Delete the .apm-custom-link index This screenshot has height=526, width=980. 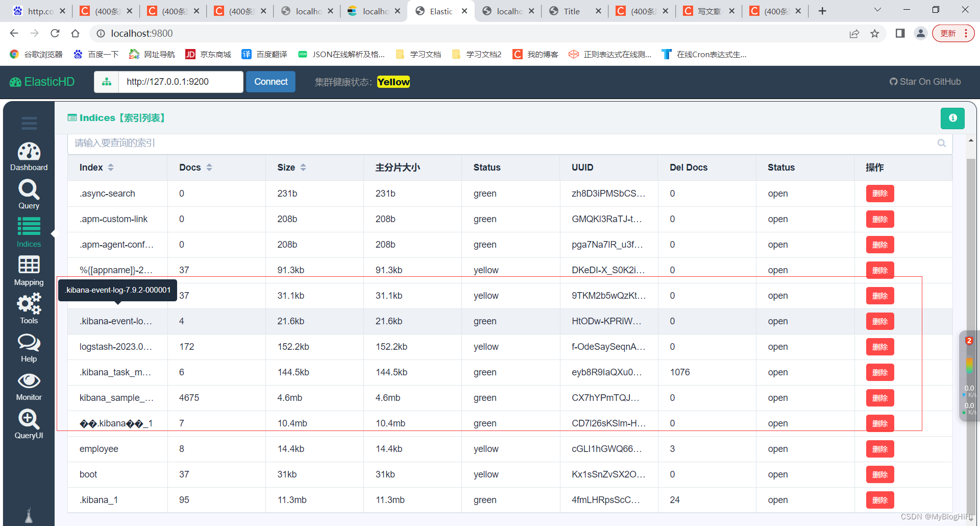pos(880,219)
